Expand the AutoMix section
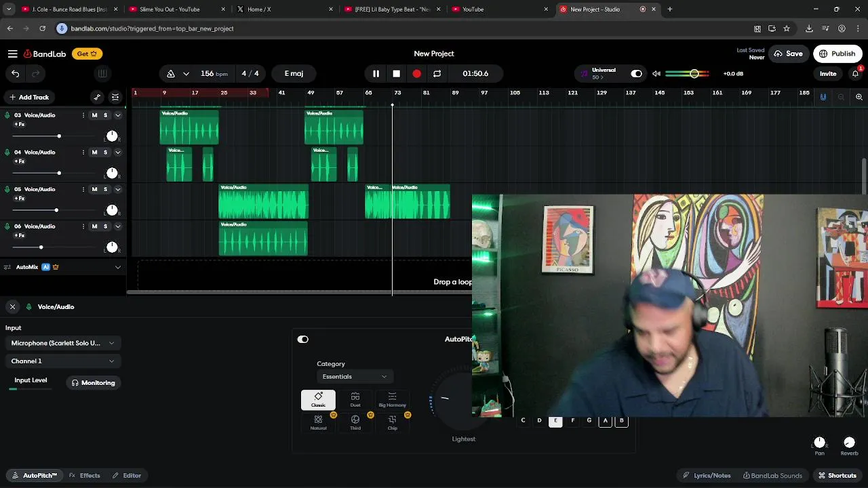The image size is (868, 488). tap(117, 267)
